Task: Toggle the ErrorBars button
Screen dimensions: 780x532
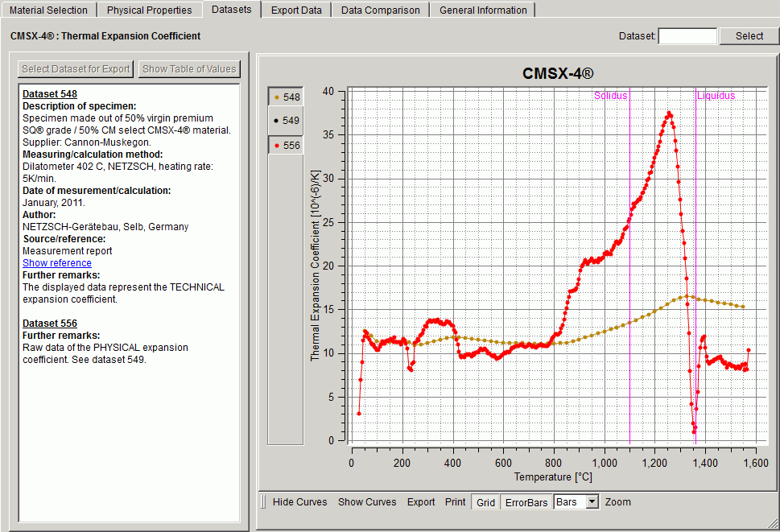Action: pos(526,502)
